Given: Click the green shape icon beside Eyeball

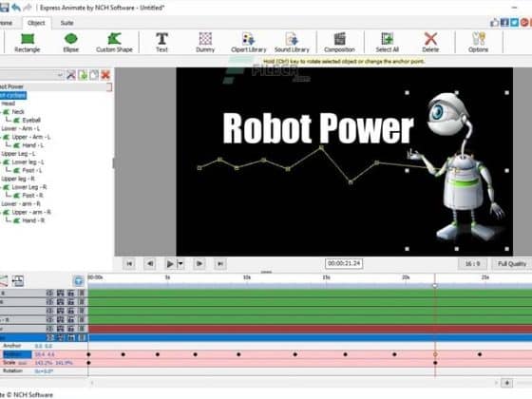Looking at the screenshot, I should pyautogui.click(x=16, y=120).
